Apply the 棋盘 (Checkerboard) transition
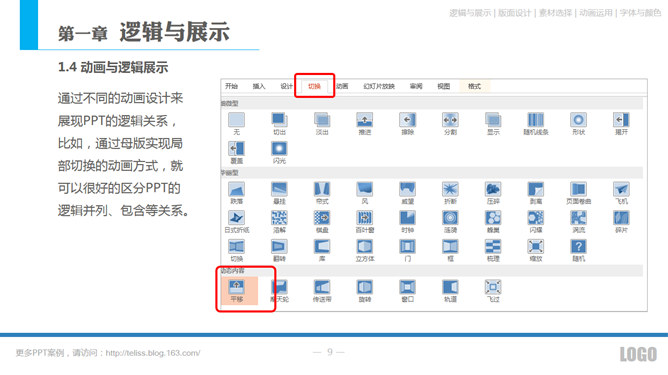Screen dimensions: 668x375 coord(322,222)
